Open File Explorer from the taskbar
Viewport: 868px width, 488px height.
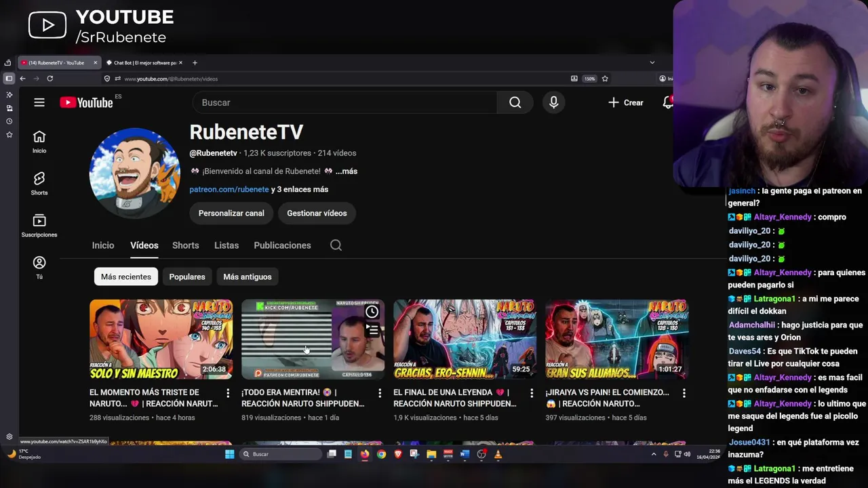point(431,454)
